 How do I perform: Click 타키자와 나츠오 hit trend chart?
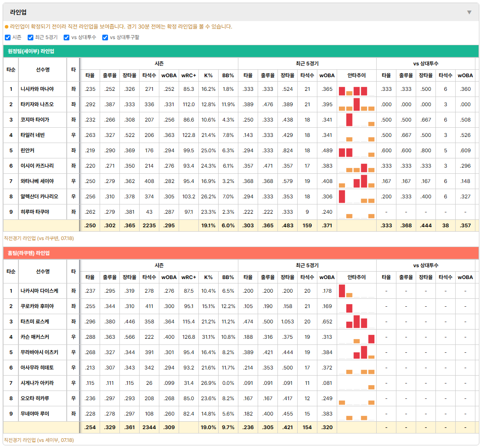356,104
